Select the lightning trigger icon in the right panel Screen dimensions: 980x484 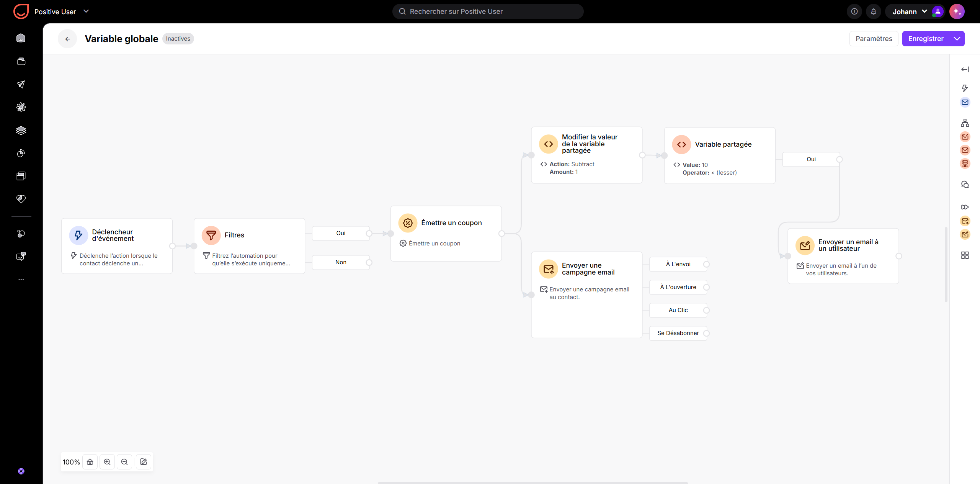tap(965, 88)
